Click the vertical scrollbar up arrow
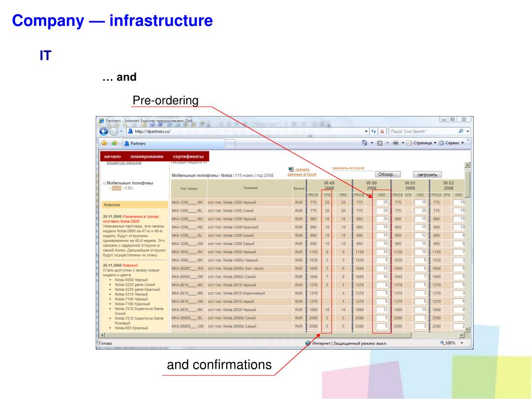 [x=467, y=165]
